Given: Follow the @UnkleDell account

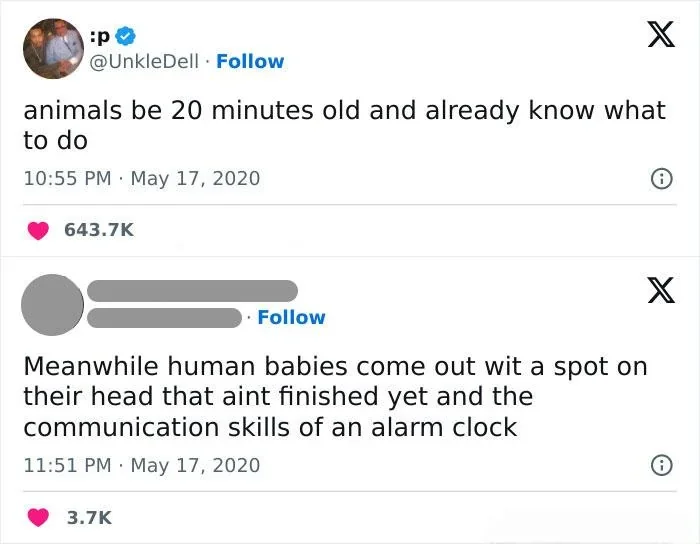Looking at the screenshot, I should (x=250, y=61).
